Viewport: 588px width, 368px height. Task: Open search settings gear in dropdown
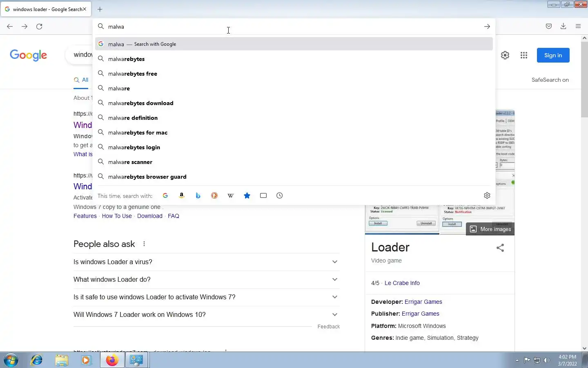pos(487,195)
